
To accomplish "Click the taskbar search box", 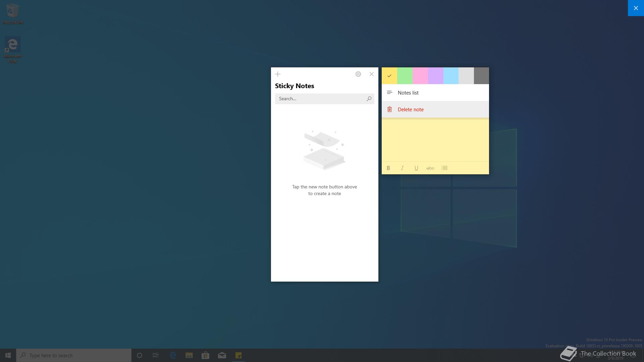I will pos(74,355).
